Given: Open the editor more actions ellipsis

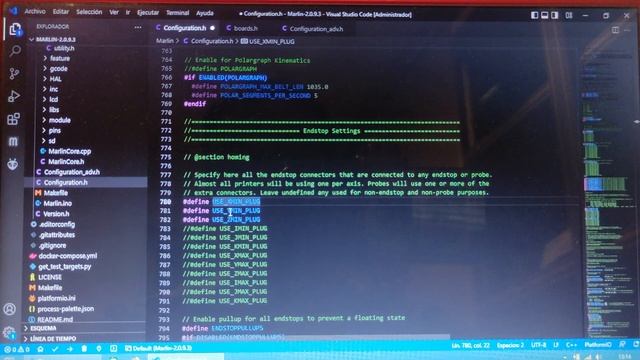Looking at the screenshot, I should click(x=627, y=30).
